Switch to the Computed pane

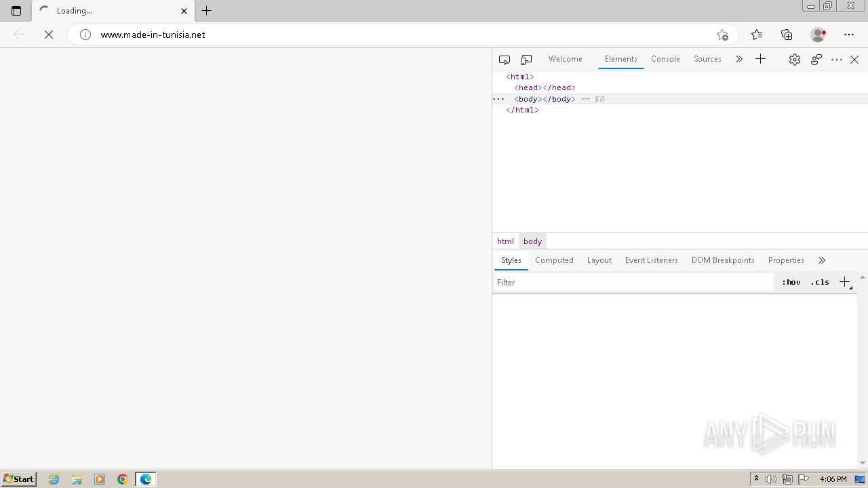click(554, 260)
